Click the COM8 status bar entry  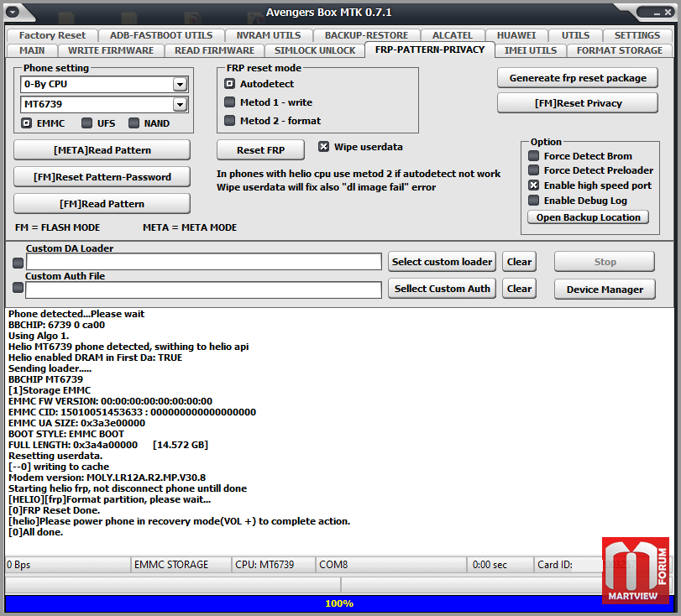390,565
